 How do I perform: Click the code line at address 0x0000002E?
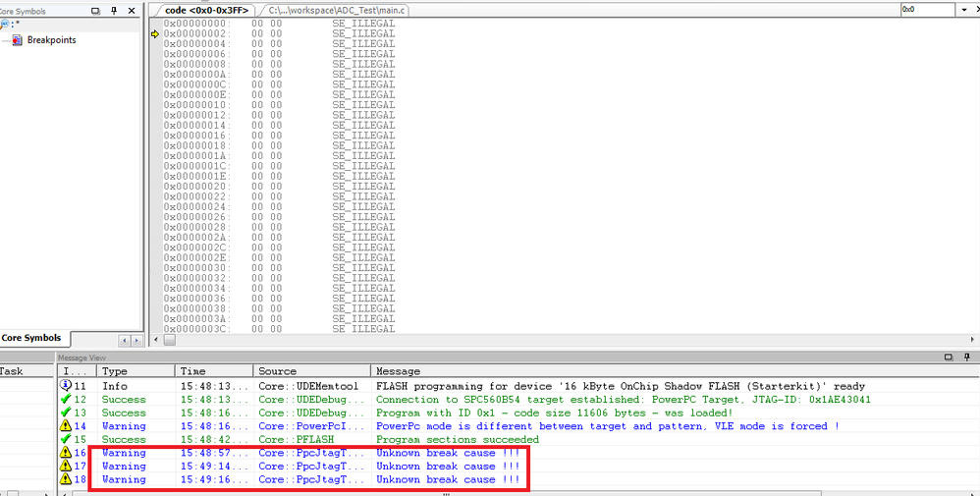click(279, 257)
